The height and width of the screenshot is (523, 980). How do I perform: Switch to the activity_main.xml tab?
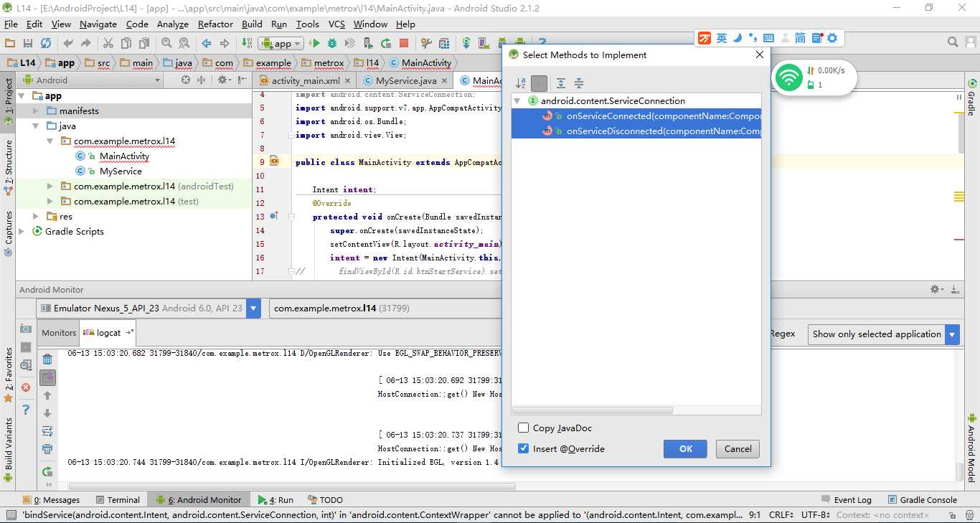click(306, 81)
